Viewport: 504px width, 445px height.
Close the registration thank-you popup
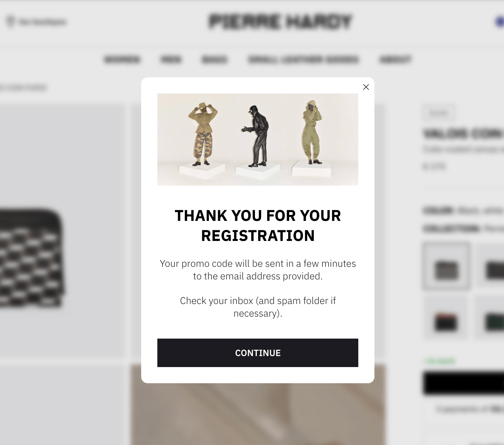pyautogui.click(x=366, y=87)
